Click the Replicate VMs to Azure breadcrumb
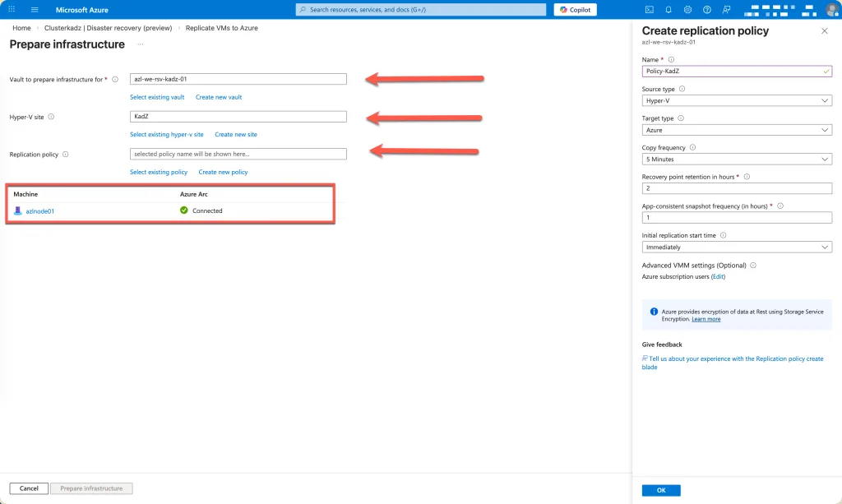Image resolution: width=842 pixels, height=504 pixels. (x=221, y=28)
